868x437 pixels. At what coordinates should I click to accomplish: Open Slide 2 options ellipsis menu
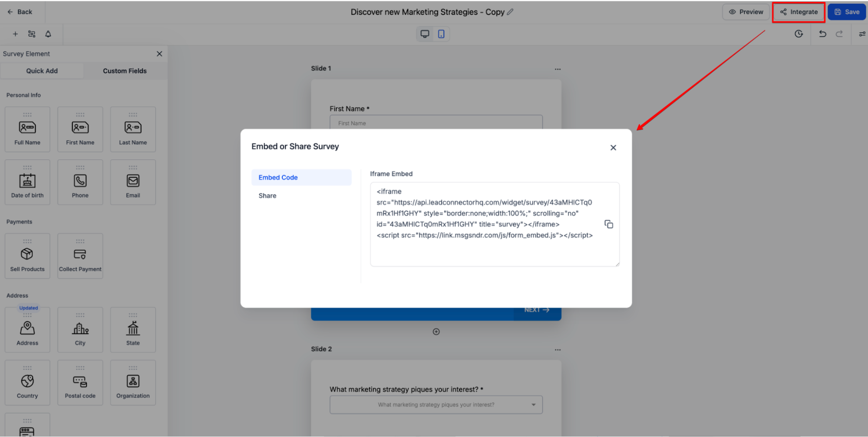point(558,350)
